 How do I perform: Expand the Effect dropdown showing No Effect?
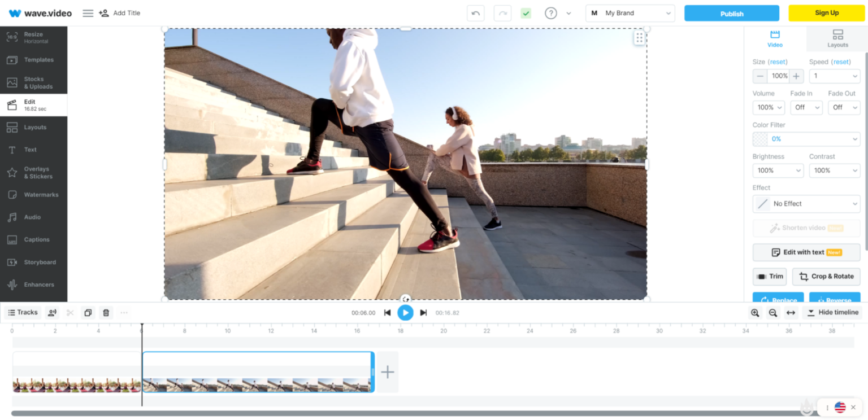[806, 204]
